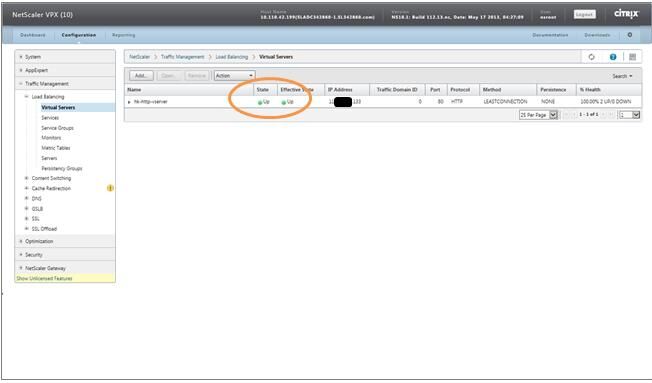
Task: Click the HTTP protocol cell
Action: pyautogui.click(x=457, y=101)
